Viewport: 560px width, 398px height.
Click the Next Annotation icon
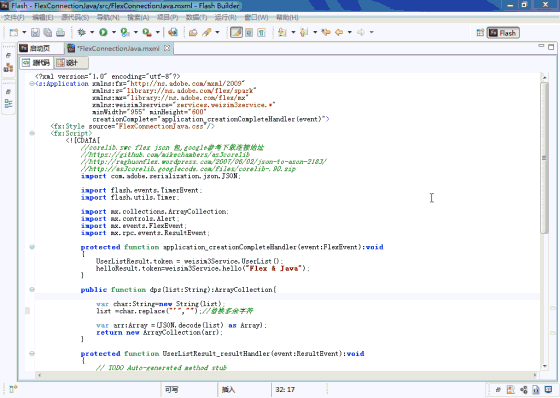(282, 33)
